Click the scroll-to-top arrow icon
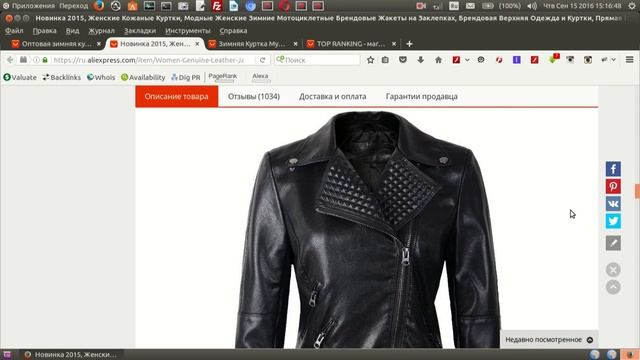 pos(613,287)
